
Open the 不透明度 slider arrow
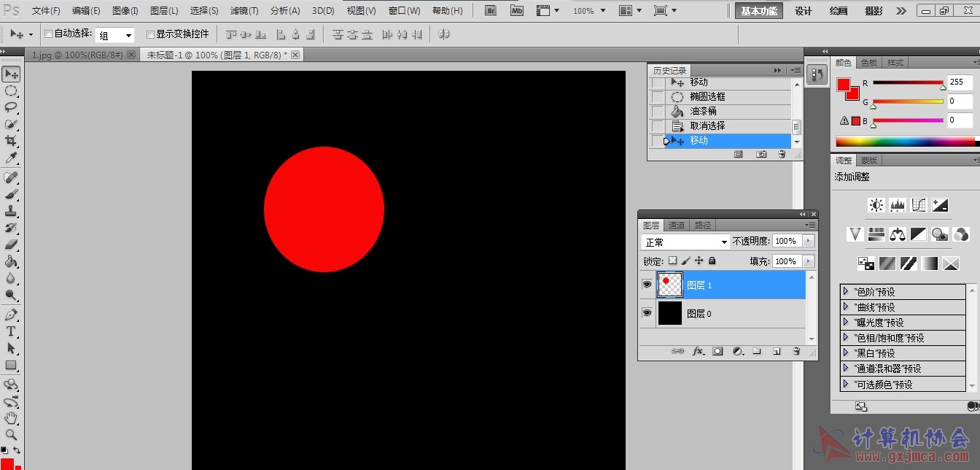[x=808, y=241]
